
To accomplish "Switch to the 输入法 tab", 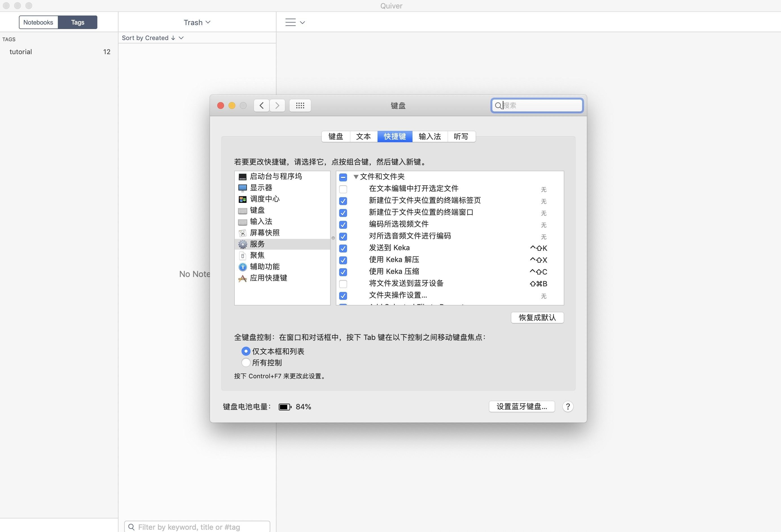I will (x=430, y=137).
